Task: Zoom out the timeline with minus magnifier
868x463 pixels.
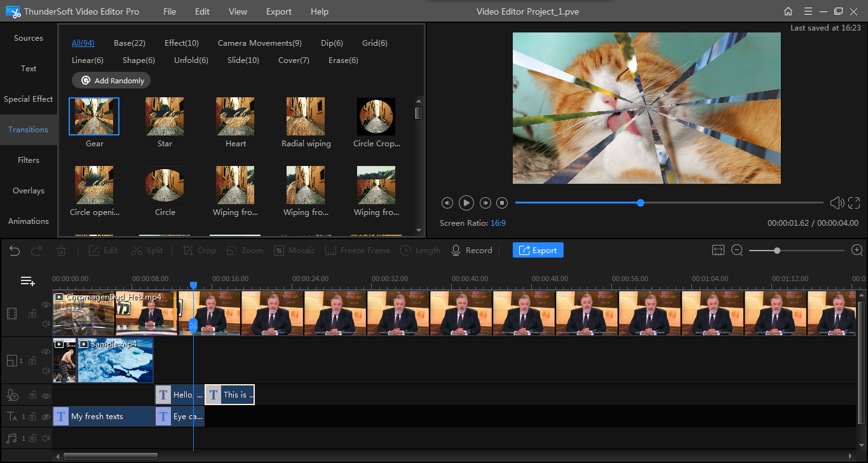Action: pyautogui.click(x=737, y=251)
